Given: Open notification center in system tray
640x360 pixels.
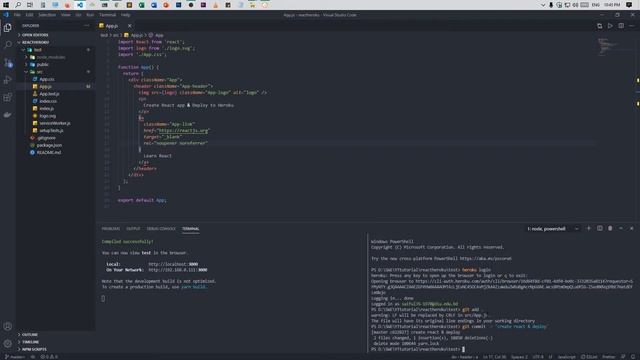Looking at the screenshot, I should (629, 5).
